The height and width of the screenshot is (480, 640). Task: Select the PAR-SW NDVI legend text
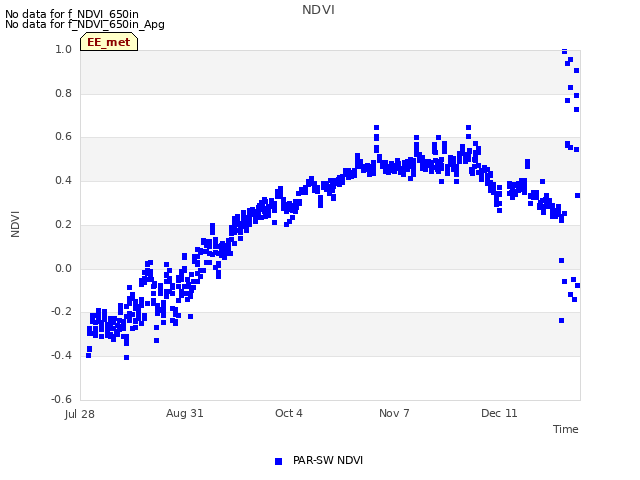(328, 460)
